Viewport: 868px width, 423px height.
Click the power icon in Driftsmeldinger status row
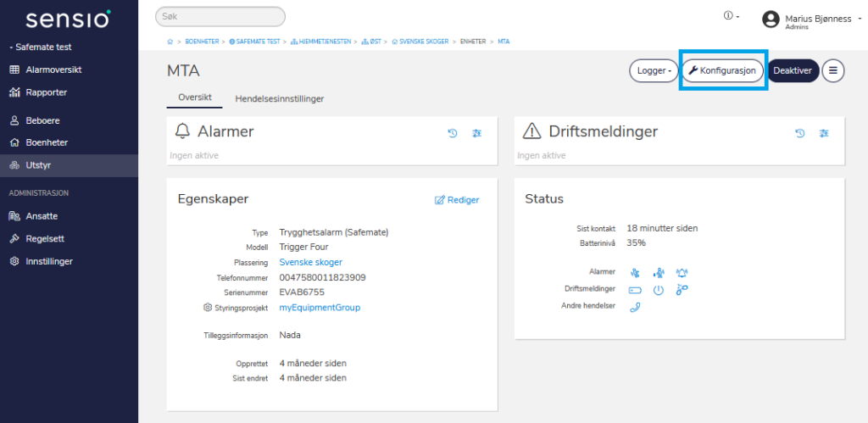coord(659,290)
